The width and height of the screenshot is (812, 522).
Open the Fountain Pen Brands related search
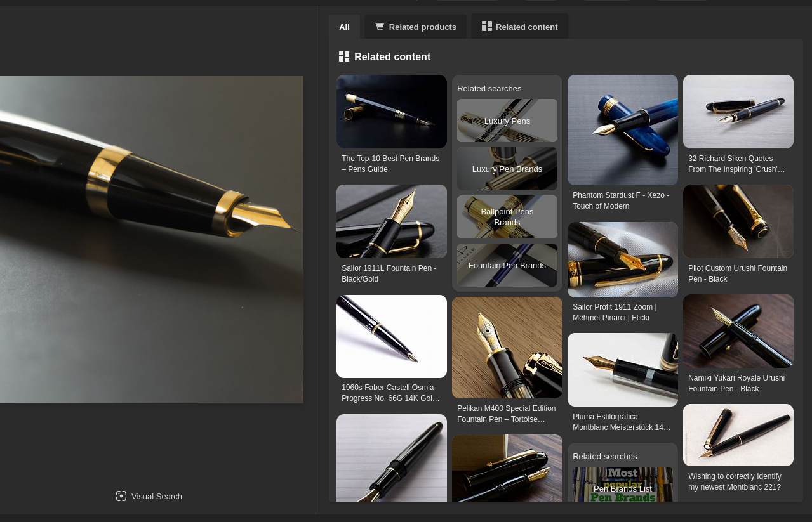click(507, 265)
